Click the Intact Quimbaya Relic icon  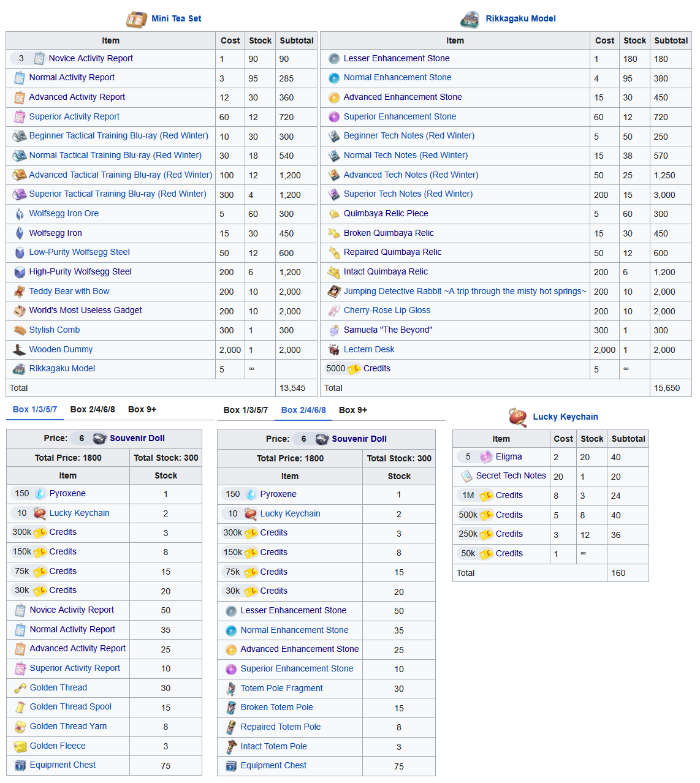coord(334,272)
